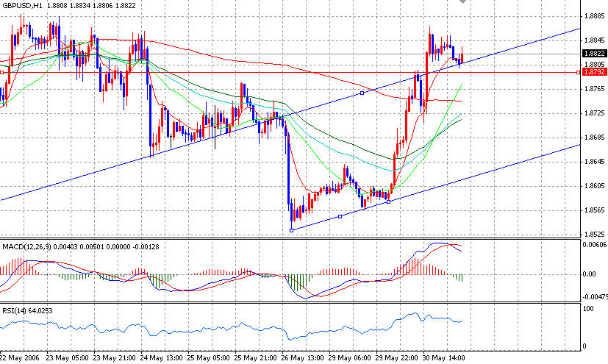The image size is (608, 364).
Task: Click the 1.8685 price scale label
Action: [595, 138]
